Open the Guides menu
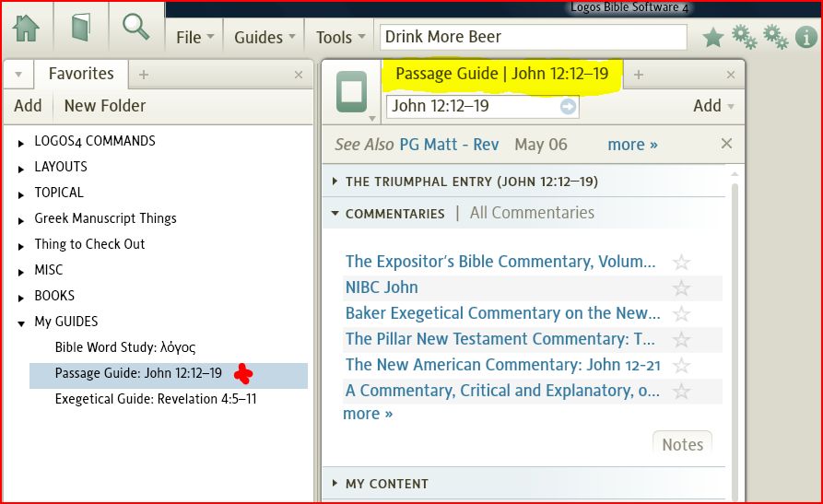This screenshot has width=823, height=504. pos(265,37)
